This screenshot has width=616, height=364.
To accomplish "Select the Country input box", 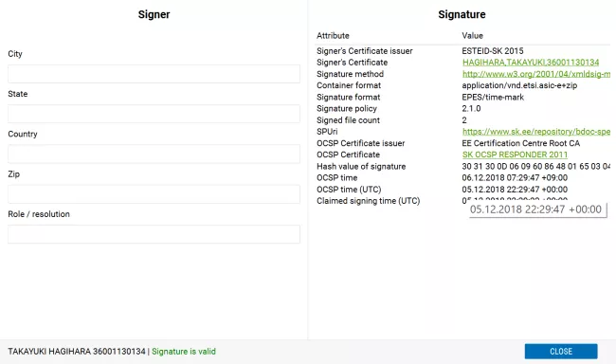I will pos(154,155).
